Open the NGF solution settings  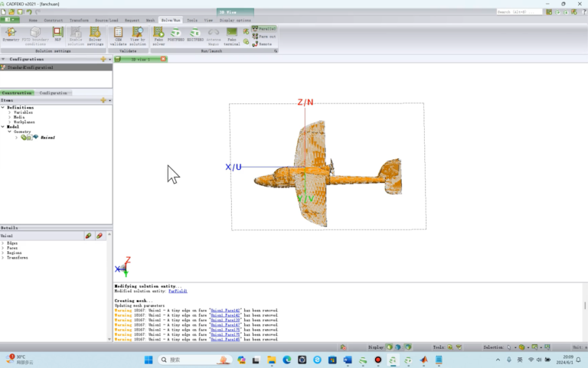(57, 34)
